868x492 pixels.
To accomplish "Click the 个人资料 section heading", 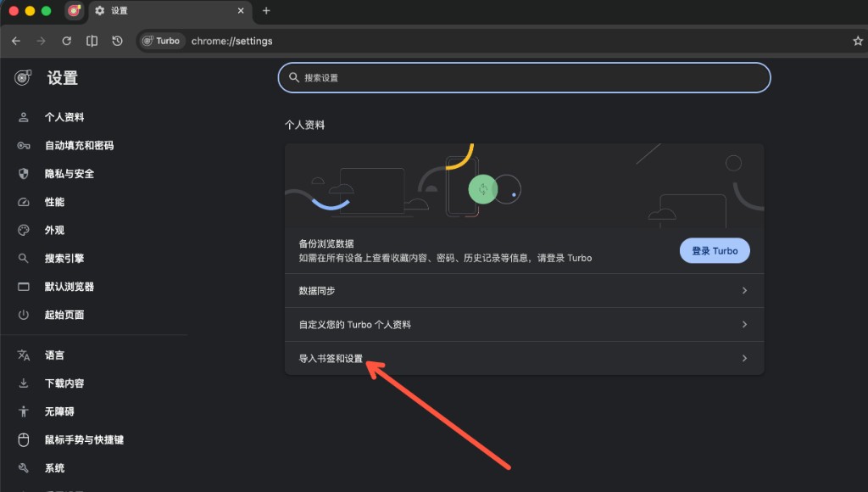I will pos(304,125).
